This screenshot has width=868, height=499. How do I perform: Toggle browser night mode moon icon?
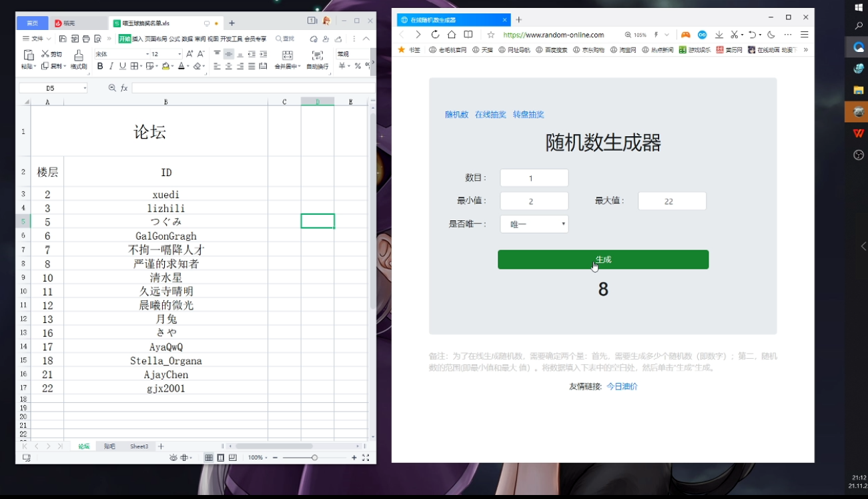[x=771, y=35]
